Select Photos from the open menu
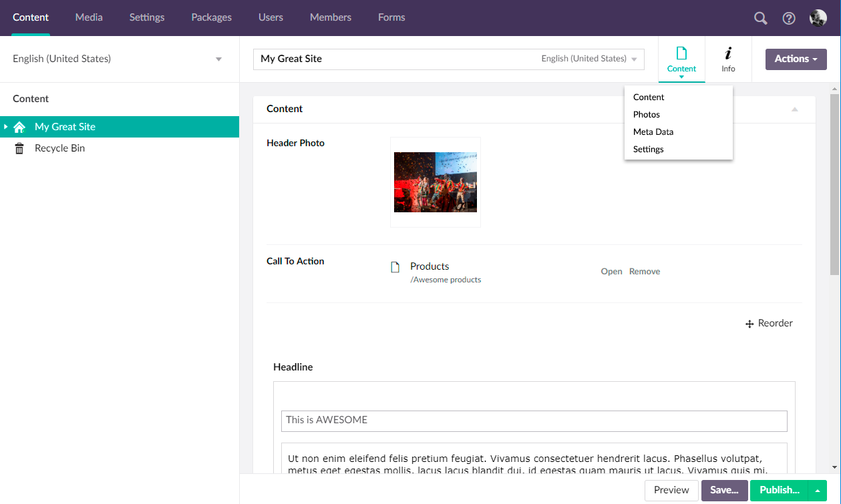Screen dimensions: 841x504 click(x=646, y=114)
